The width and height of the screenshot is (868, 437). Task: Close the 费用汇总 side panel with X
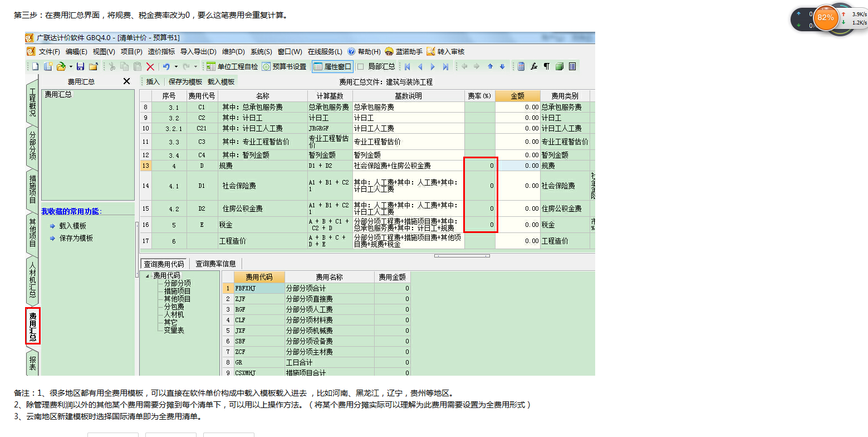point(126,81)
